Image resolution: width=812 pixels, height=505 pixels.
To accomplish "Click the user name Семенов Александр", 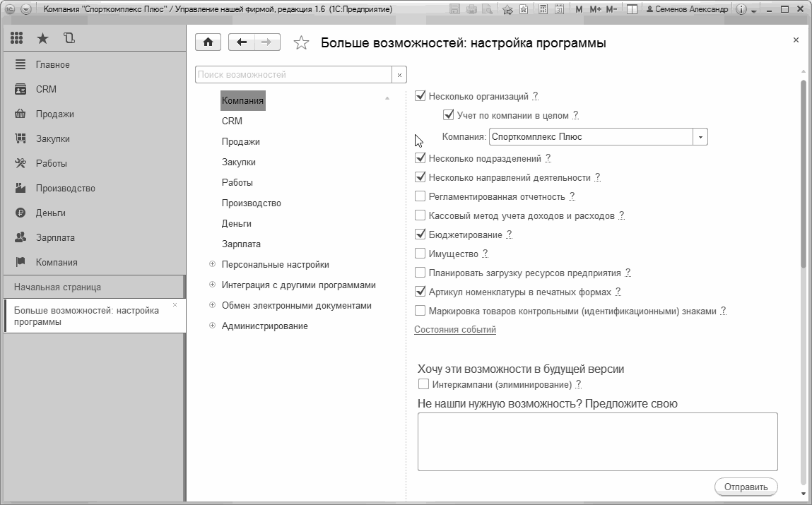I will [x=687, y=9].
